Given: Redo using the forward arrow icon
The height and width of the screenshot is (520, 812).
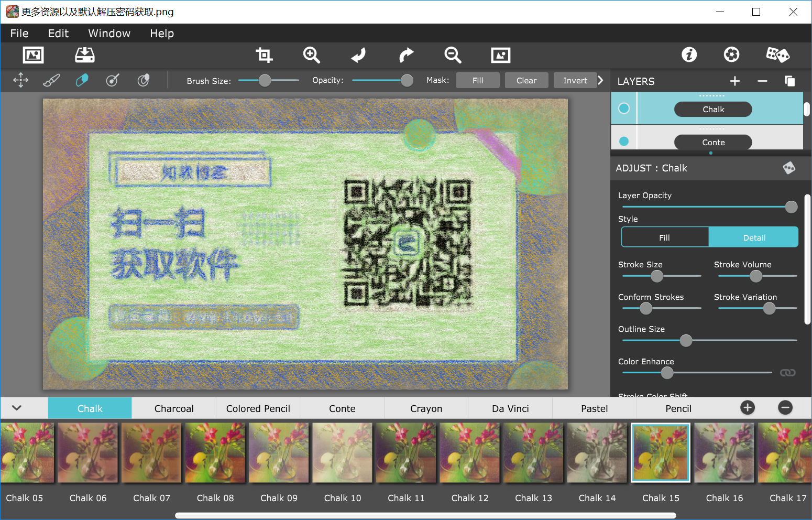Looking at the screenshot, I should click(x=406, y=55).
